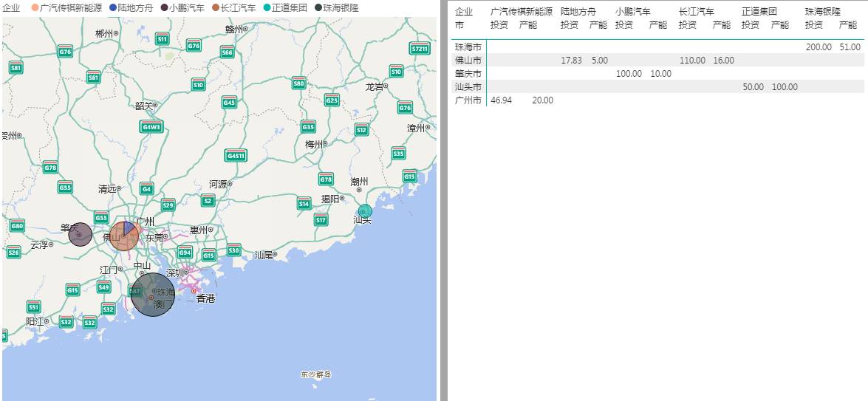
Task: Click the 广汽传祺新能源 column header in the table
Action: (522, 12)
